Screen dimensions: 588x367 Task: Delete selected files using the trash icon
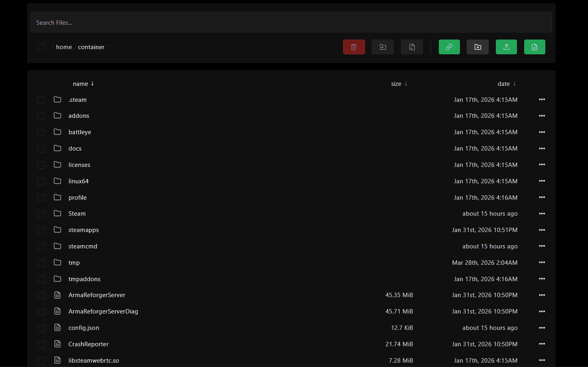tap(354, 47)
